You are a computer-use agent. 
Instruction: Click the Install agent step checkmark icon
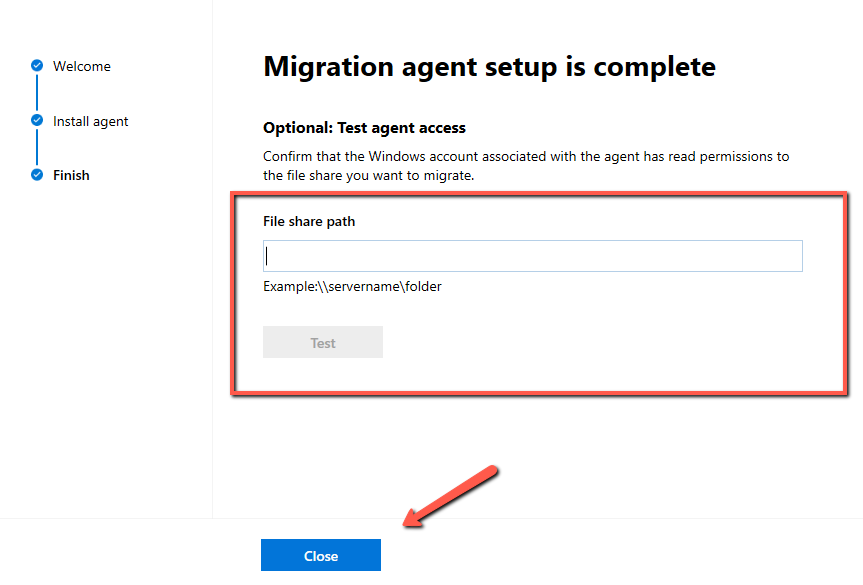[37, 121]
